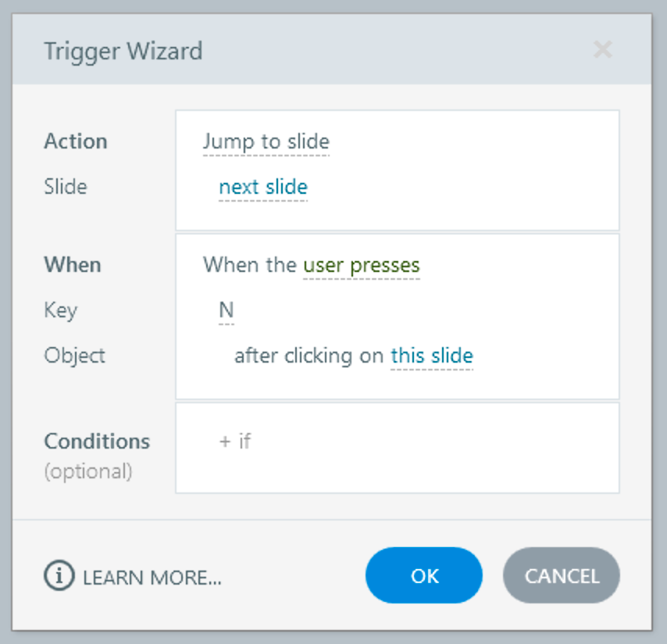
Task: Click the bold "When" label
Action: 73,265
